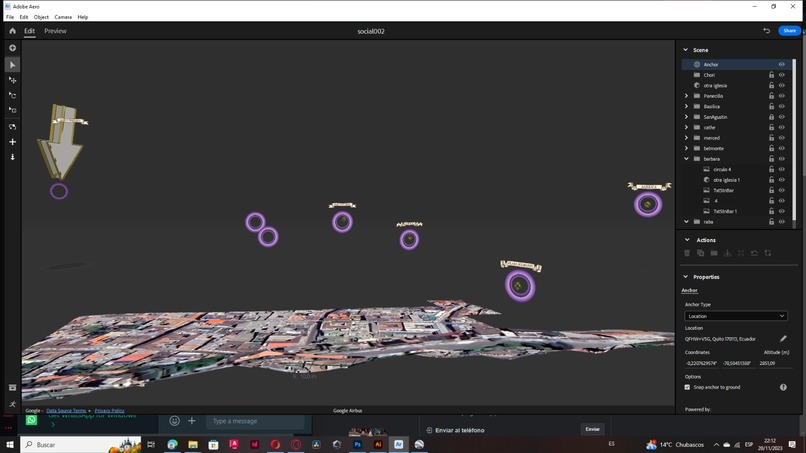The image size is (806, 453).
Task: Open the Edit menu in menu bar
Action: click(24, 17)
